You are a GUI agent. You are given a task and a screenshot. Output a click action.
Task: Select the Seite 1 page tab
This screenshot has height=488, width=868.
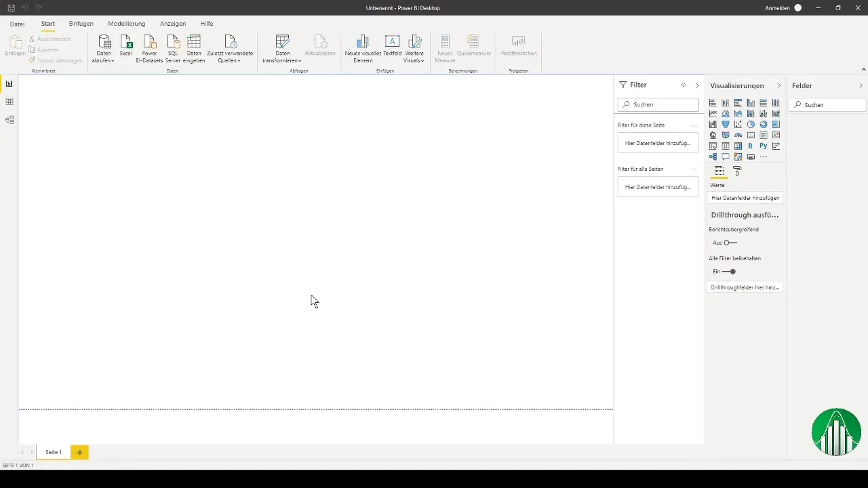click(x=54, y=452)
